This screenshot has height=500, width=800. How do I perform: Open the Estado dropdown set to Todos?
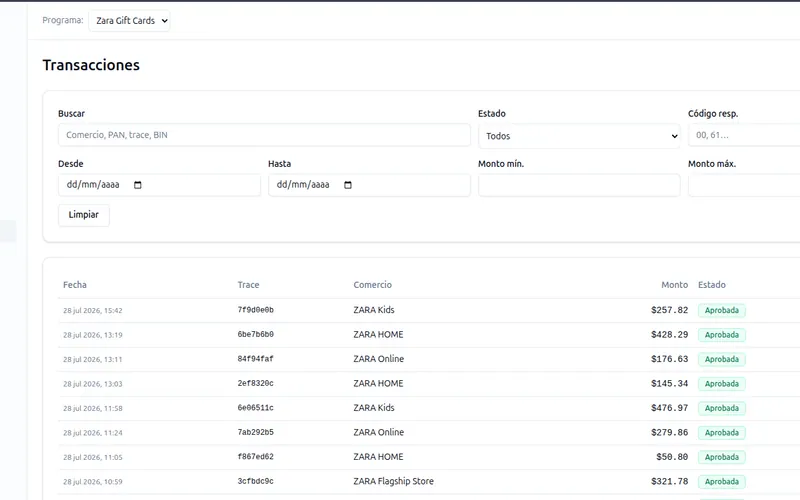tap(579, 136)
